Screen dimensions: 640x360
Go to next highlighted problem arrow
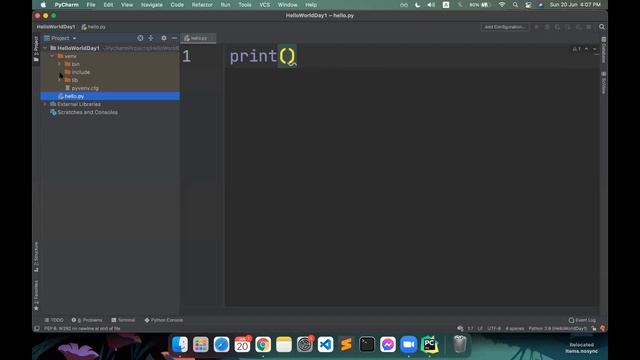(595, 49)
